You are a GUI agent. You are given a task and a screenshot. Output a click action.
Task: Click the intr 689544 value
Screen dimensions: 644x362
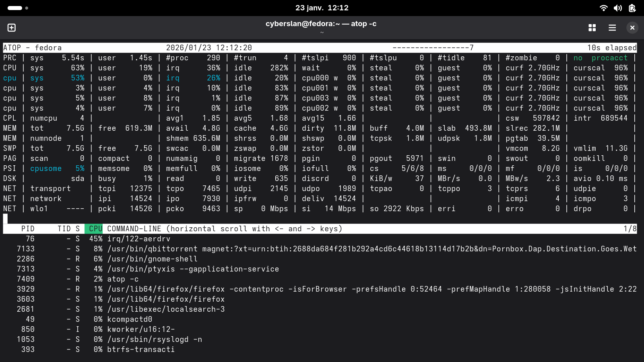pyautogui.click(x=601, y=118)
